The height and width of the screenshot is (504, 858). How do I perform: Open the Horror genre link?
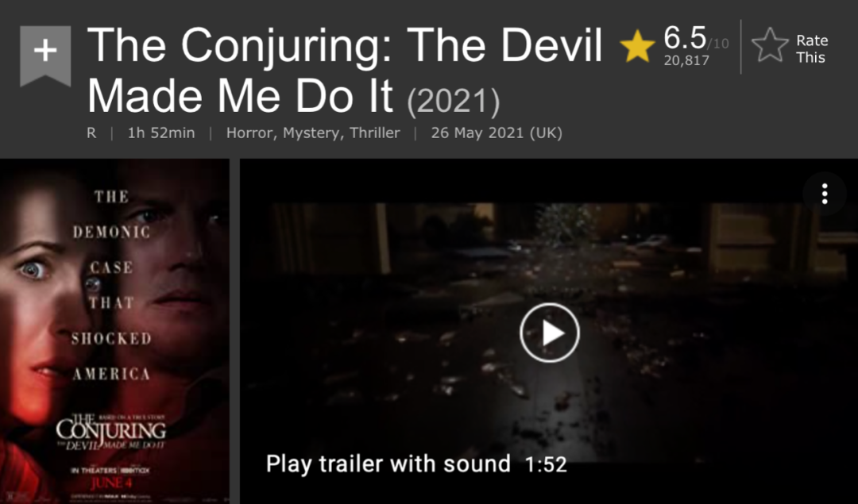tap(250, 133)
